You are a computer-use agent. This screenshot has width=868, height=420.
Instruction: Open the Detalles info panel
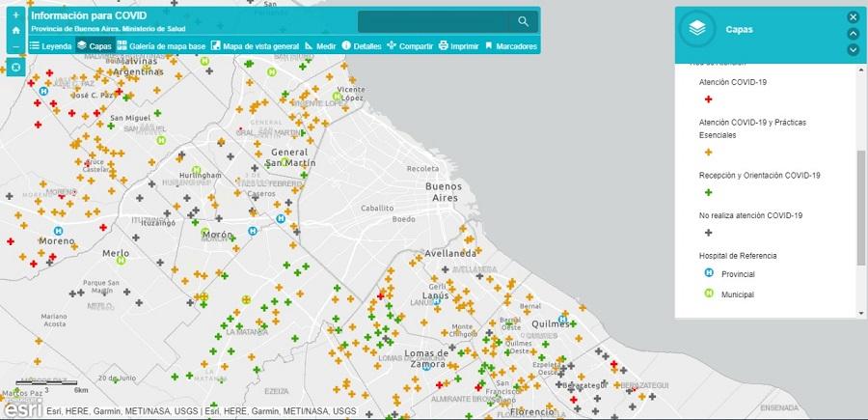coord(362,46)
